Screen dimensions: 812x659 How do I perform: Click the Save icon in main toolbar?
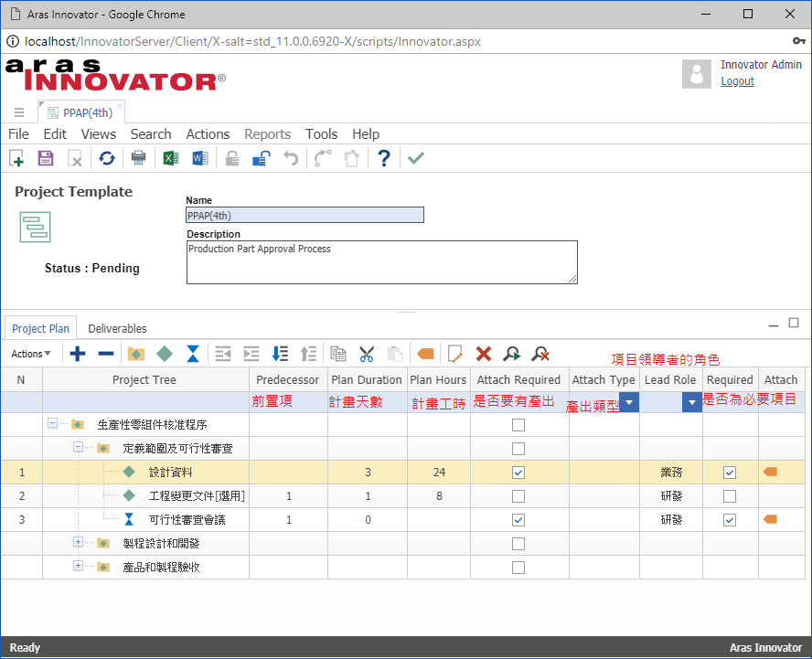pyautogui.click(x=46, y=158)
